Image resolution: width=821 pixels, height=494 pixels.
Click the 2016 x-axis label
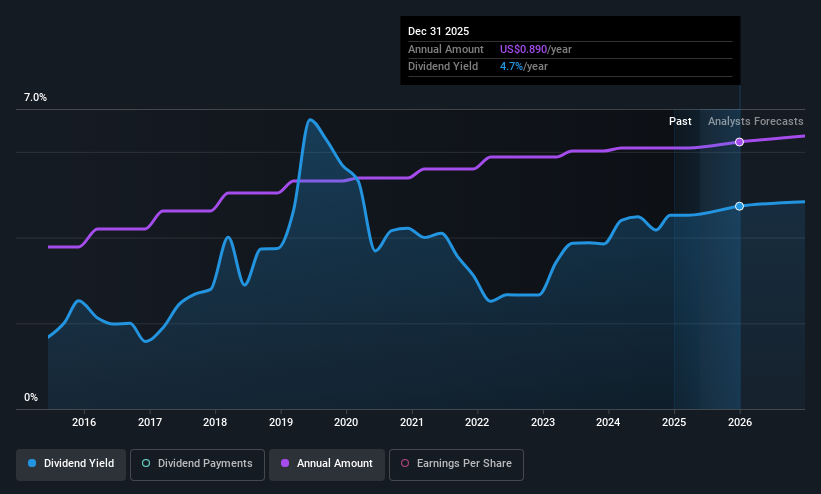pos(84,422)
